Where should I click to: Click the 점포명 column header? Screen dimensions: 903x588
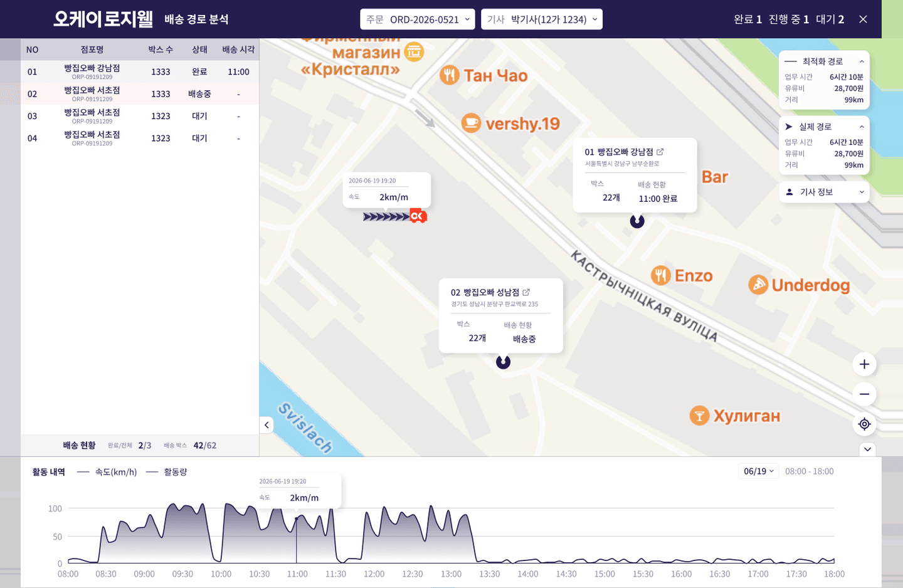click(x=92, y=50)
